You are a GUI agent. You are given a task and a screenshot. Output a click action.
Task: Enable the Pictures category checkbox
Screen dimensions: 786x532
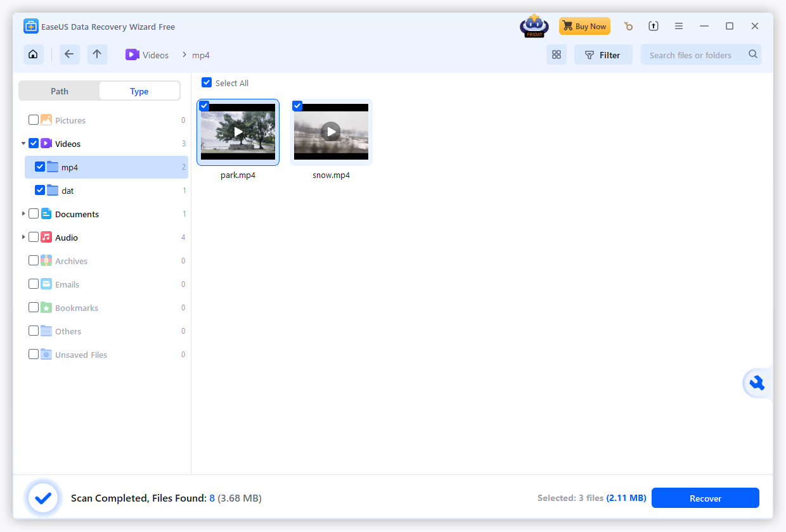(x=35, y=120)
